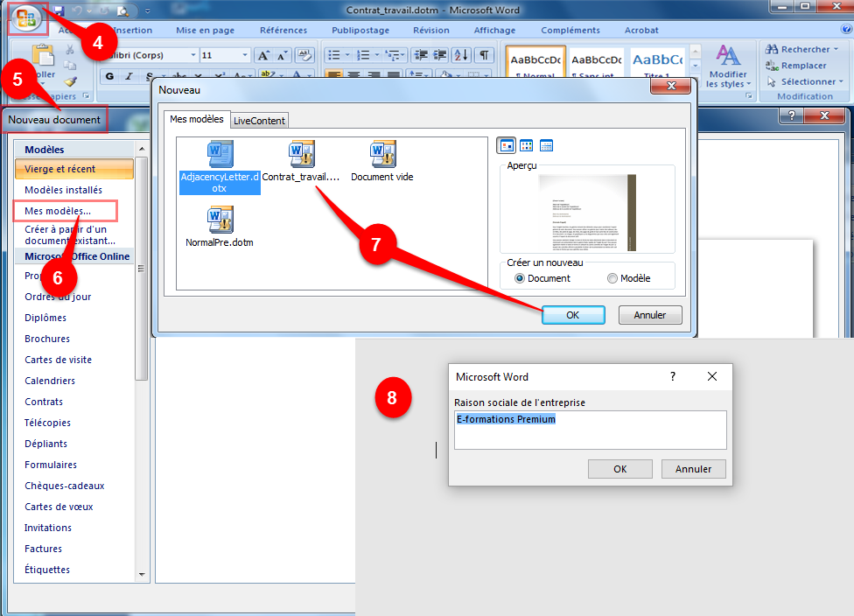Viewport: 854px width, 616px height.
Task: Click OK in the Nouveau dialog
Action: 572,315
